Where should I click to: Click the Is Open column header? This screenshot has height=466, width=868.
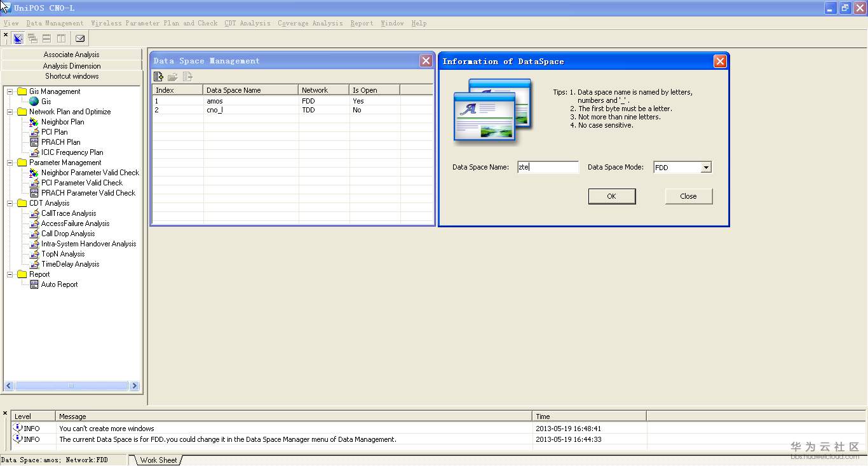(x=374, y=90)
